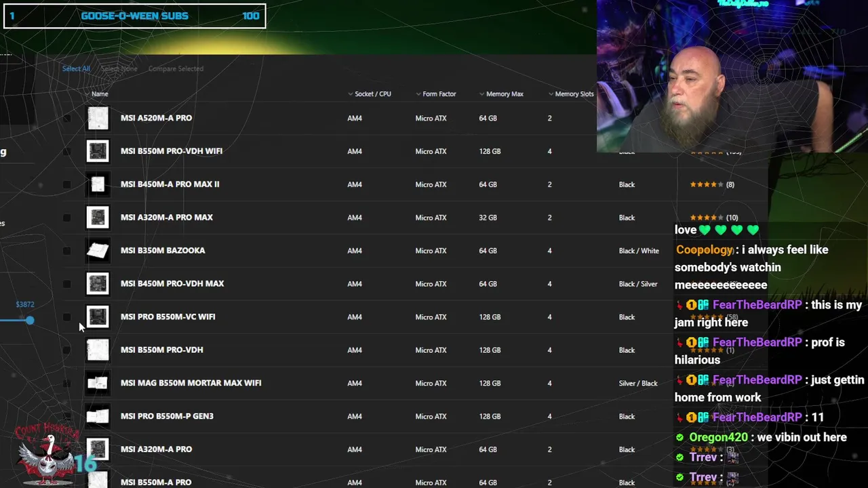Click the star rating with (10) reviews

point(714,218)
